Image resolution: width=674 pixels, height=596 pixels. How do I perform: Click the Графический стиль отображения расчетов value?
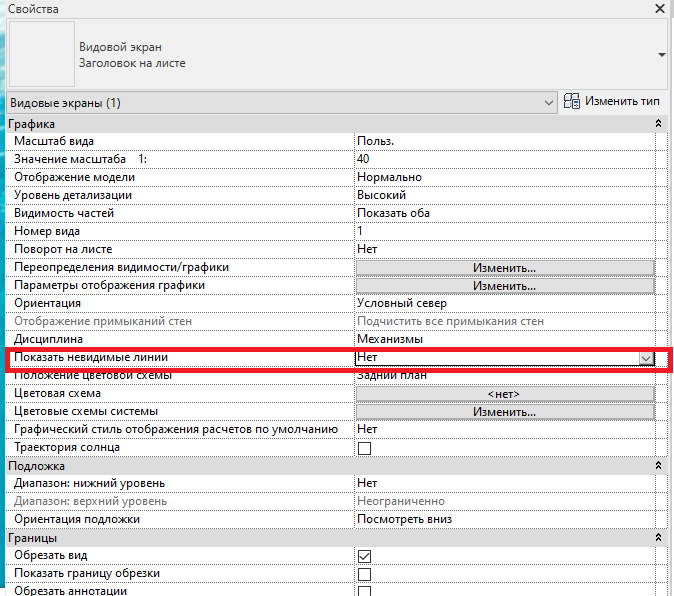505,429
